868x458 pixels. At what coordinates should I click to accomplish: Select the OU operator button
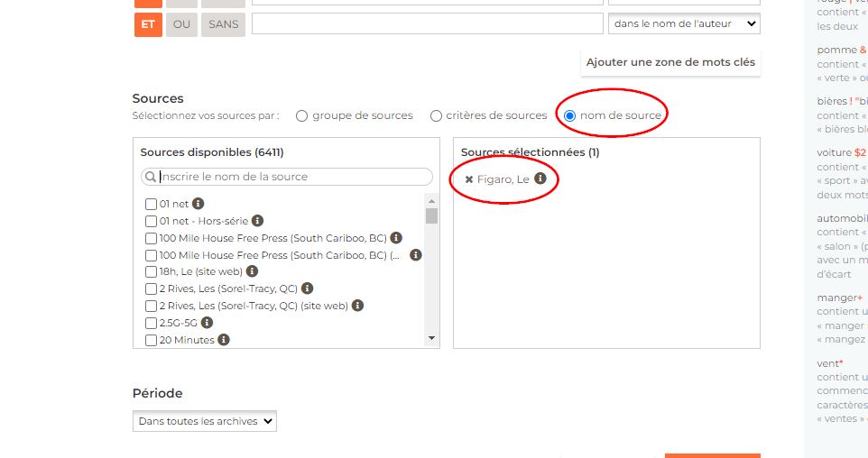coord(181,24)
